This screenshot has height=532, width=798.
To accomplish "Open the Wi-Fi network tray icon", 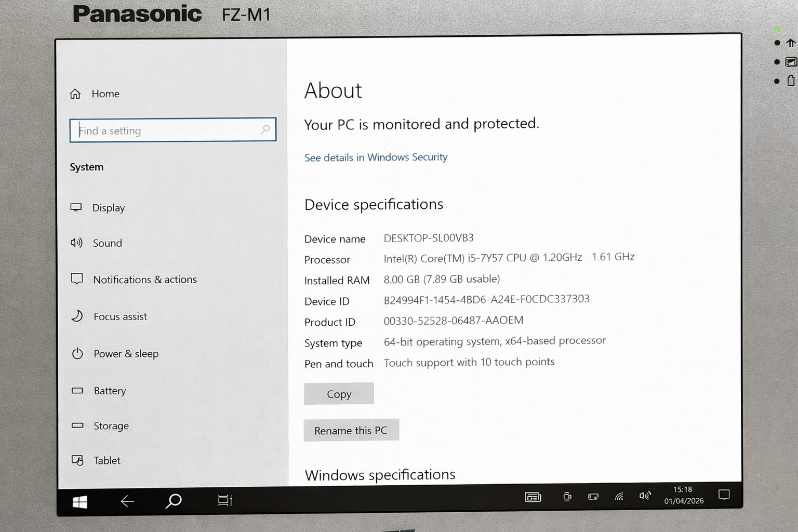I will (619, 497).
